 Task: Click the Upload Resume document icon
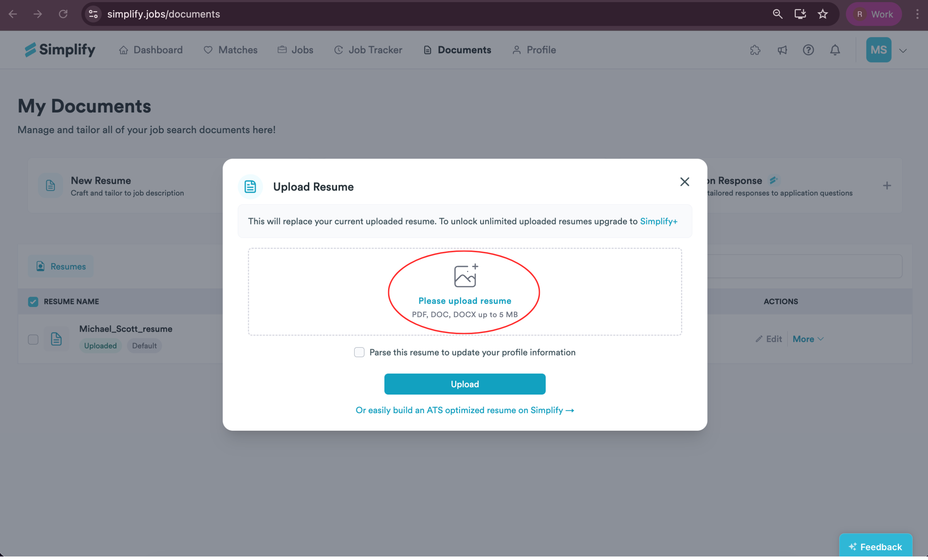point(250,186)
